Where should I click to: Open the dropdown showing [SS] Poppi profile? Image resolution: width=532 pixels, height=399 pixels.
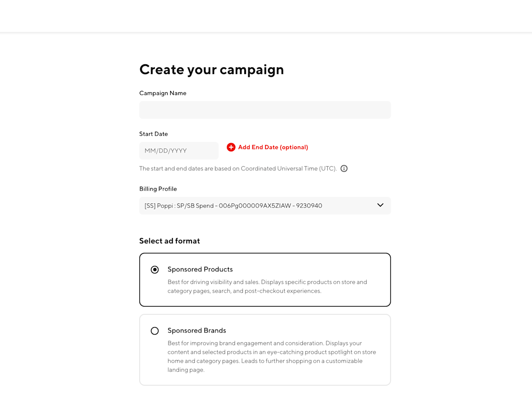click(x=265, y=205)
